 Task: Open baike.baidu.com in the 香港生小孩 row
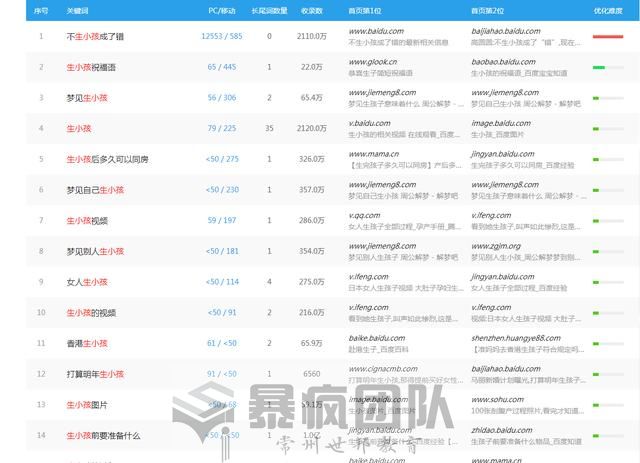pos(377,338)
